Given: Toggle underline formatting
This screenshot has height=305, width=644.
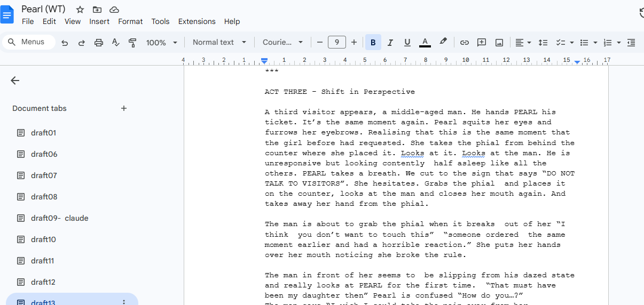Looking at the screenshot, I should [407, 43].
